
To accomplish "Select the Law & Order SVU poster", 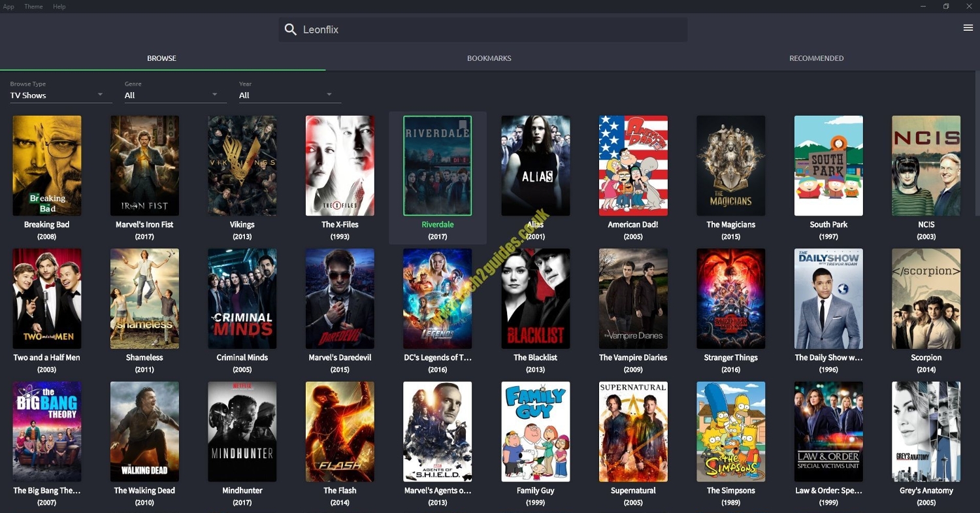I will coord(828,432).
